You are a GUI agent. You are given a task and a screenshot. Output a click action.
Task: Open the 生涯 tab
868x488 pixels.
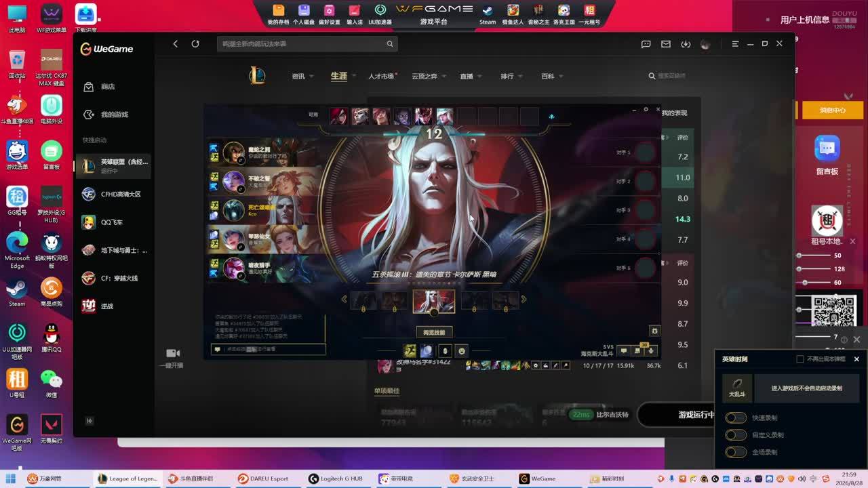click(339, 76)
